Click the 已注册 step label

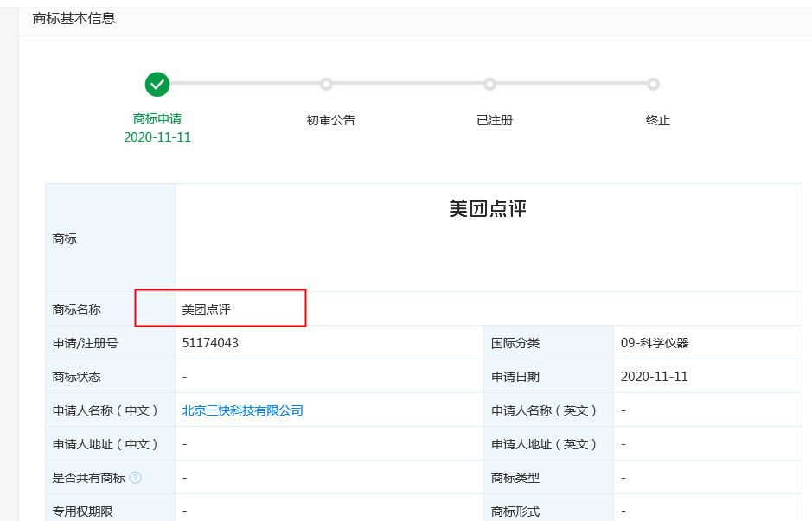495,120
